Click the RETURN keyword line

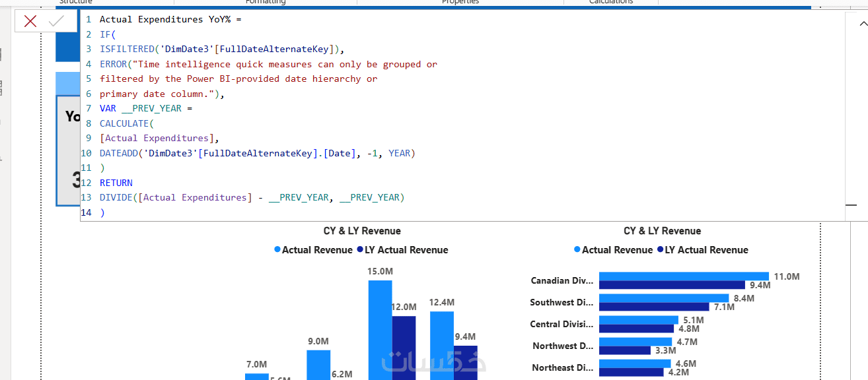pyautogui.click(x=116, y=183)
